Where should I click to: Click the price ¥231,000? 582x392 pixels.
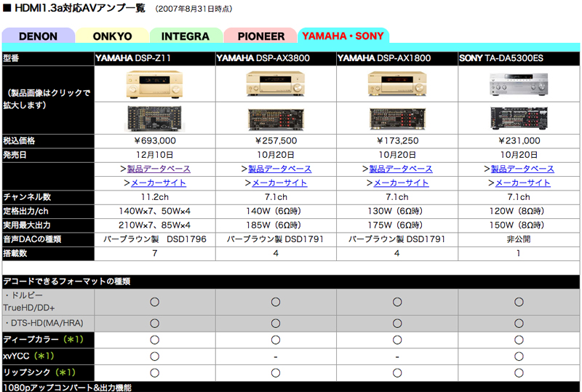[x=519, y=140]
